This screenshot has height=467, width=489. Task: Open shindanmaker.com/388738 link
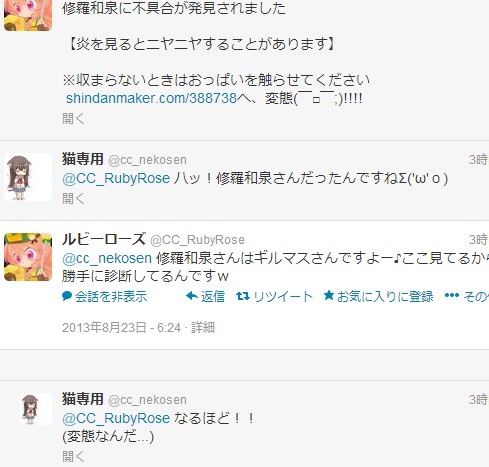tap(151, 98)
